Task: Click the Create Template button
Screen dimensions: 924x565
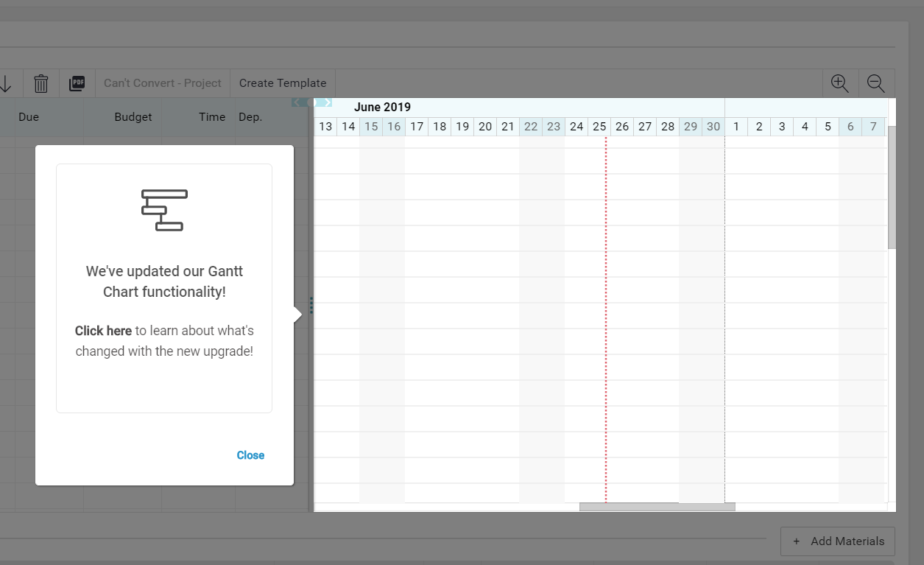Action: [283, 83]
